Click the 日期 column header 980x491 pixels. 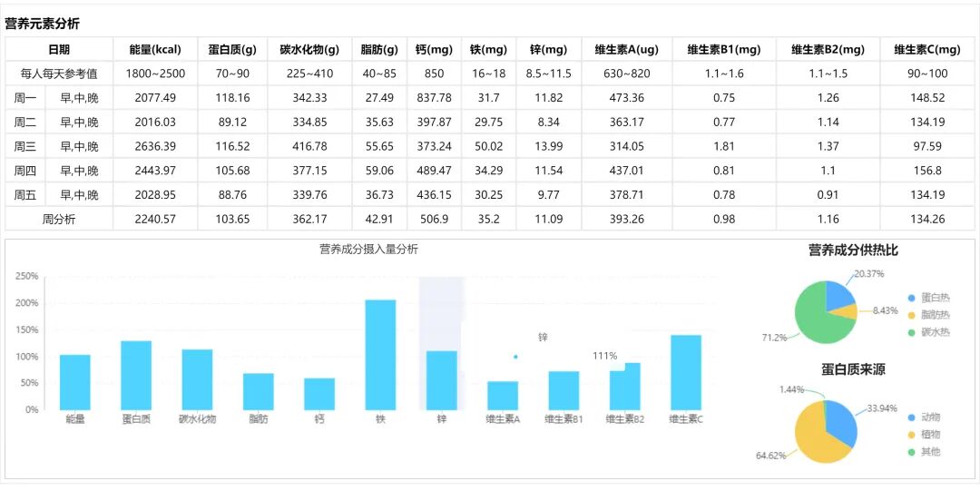(59, 49)
